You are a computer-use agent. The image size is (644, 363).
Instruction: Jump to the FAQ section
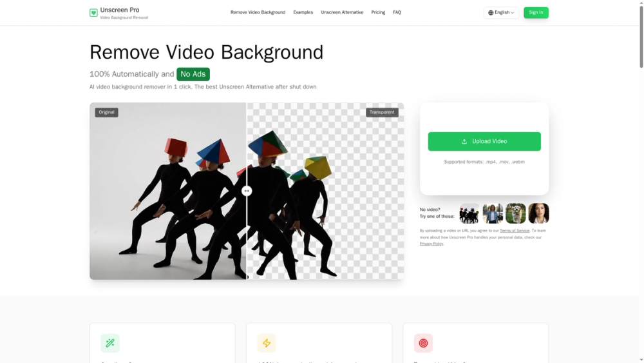point(397,12)
